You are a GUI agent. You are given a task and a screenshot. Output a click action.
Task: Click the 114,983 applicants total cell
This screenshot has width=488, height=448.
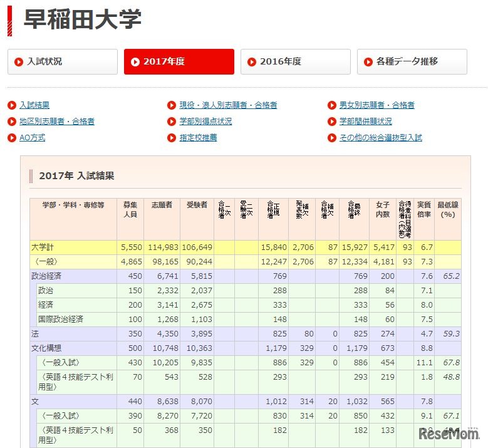click(163, 247)
